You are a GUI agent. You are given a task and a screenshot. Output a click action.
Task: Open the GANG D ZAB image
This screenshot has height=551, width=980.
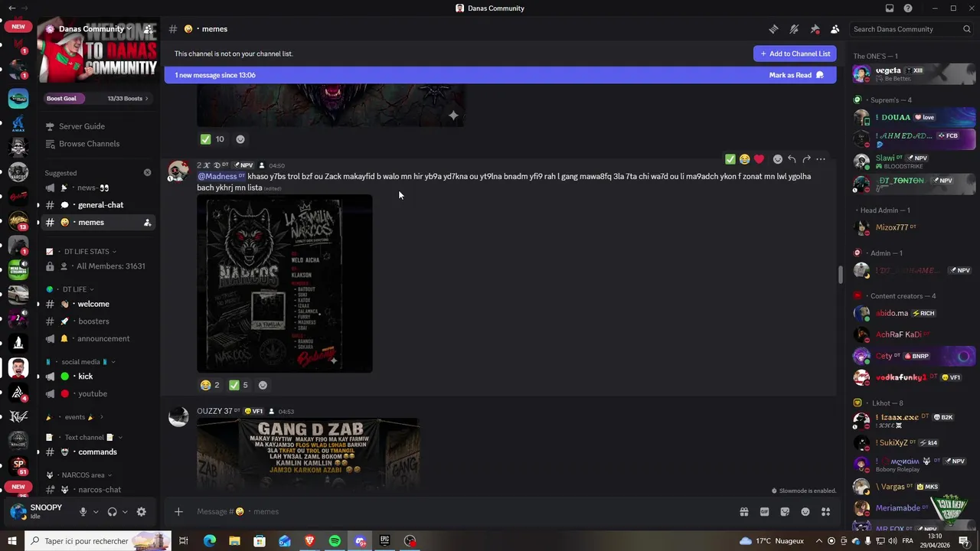click(x=309, y=455)
